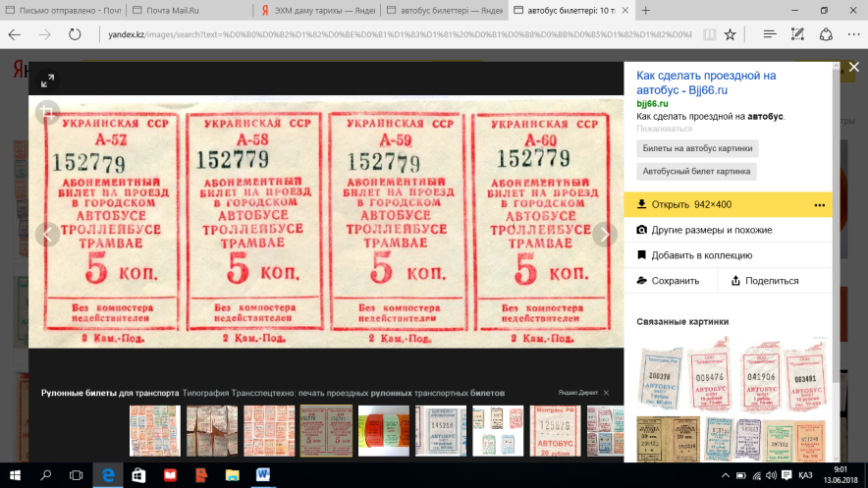Viewport: 868px width, 488px height.
Task: Open related image with pastel colored tickets
Action: [x=765, y=439]
